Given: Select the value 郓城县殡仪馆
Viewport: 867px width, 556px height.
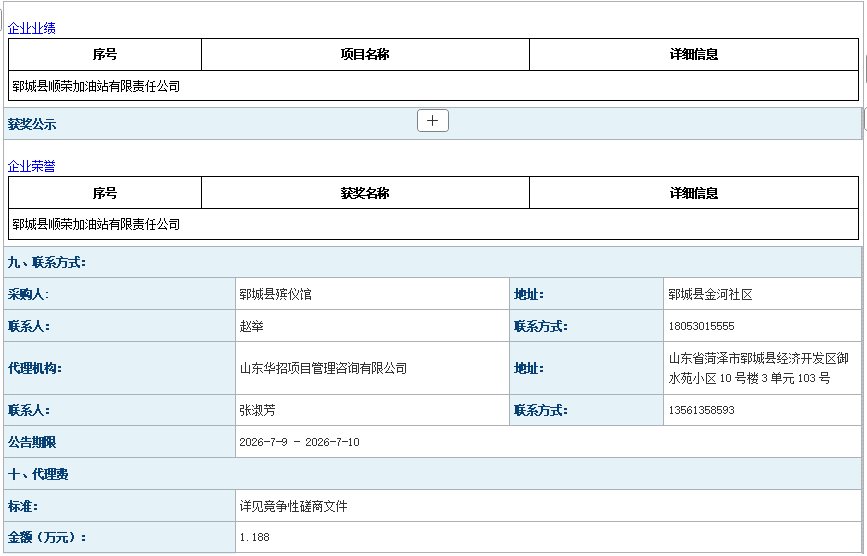Looking at the screenshot, I should pos(275,295).
